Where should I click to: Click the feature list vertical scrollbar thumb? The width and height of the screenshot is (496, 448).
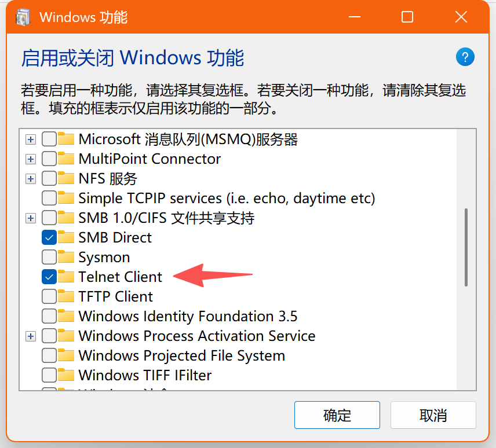click(466, 247)
